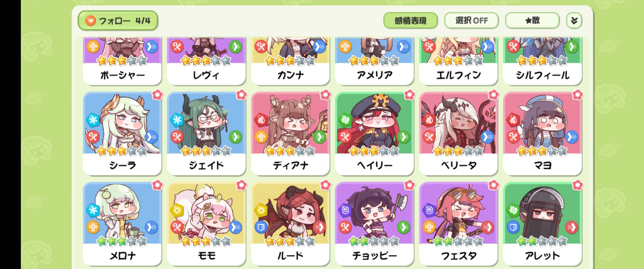Click the star rating on シルフィール card
644x269 pixels.
pyautogui.click(x=542, y=61)
